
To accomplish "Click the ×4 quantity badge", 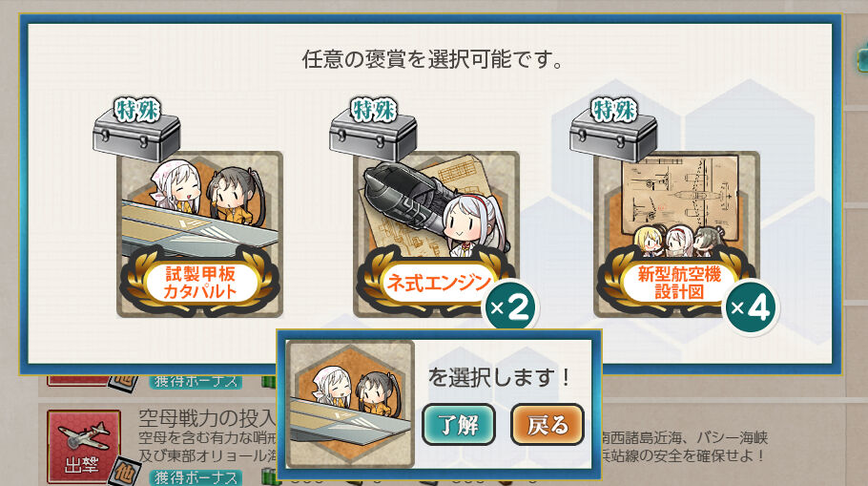I will click(751, 307).
